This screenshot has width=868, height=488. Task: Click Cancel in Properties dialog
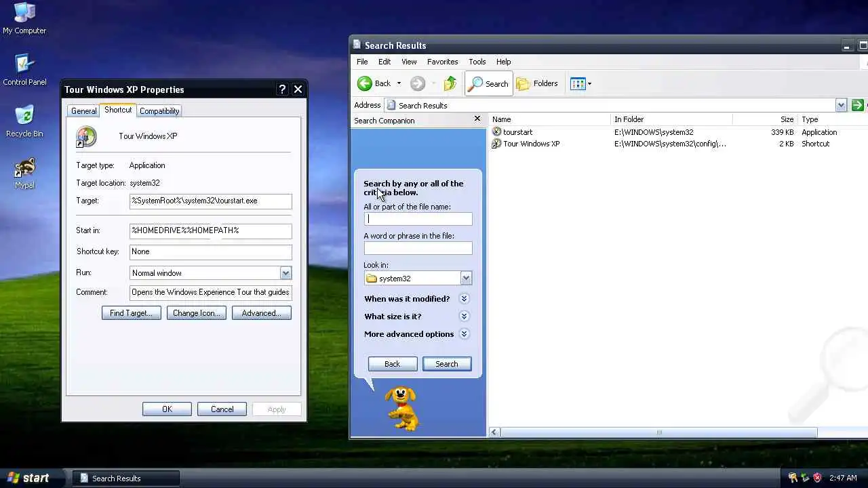tap(222, 409)
